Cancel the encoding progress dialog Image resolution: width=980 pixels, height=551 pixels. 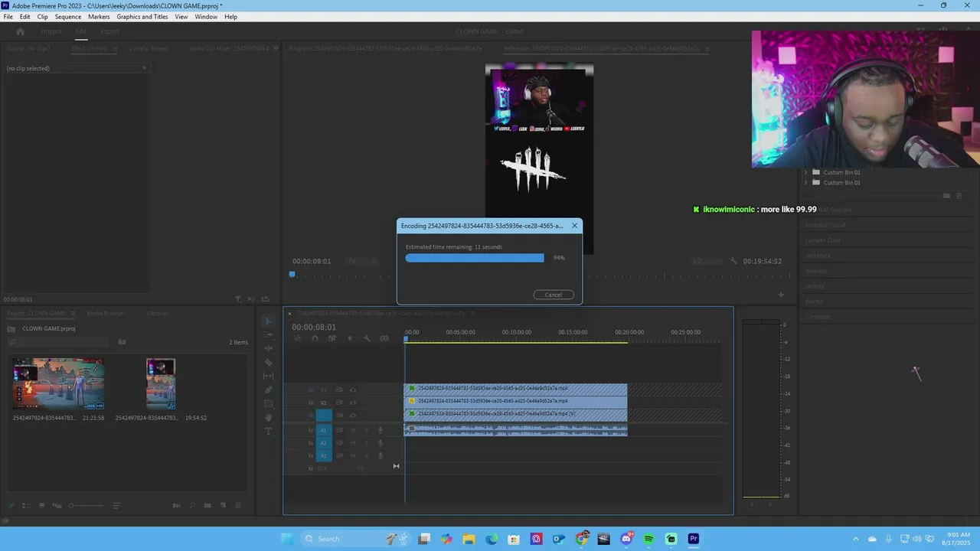point(554,295)
